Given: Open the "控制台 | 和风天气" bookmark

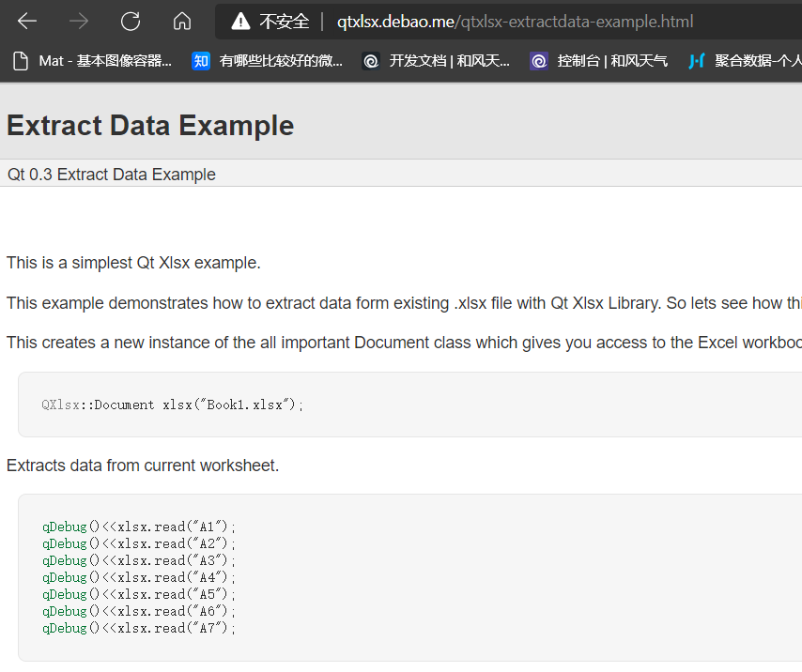Looking at the screenshot, I should pos(612,61).
